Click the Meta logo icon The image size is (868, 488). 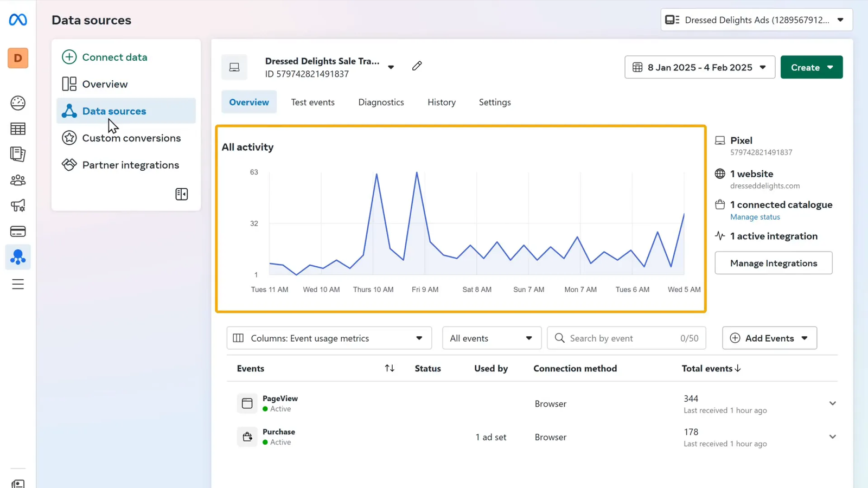pos(18,20)
